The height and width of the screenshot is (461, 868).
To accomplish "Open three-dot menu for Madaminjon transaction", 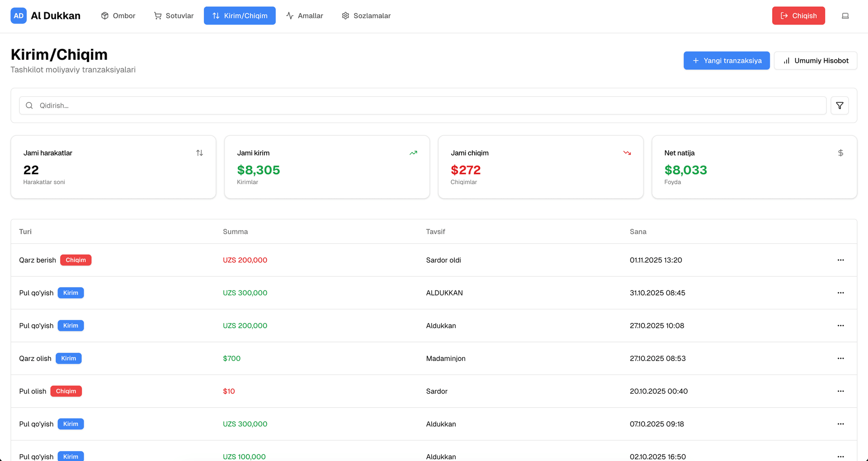I will (840, 358).
